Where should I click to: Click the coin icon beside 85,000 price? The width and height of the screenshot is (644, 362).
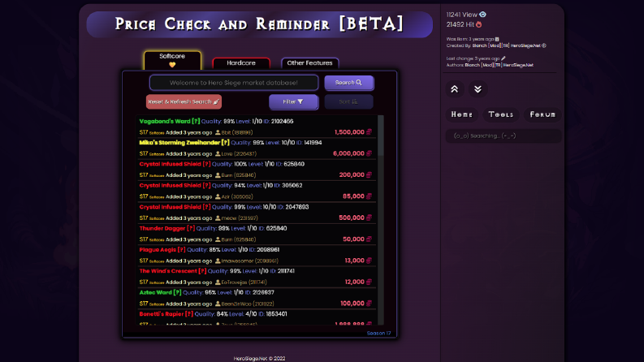[369, 196]
